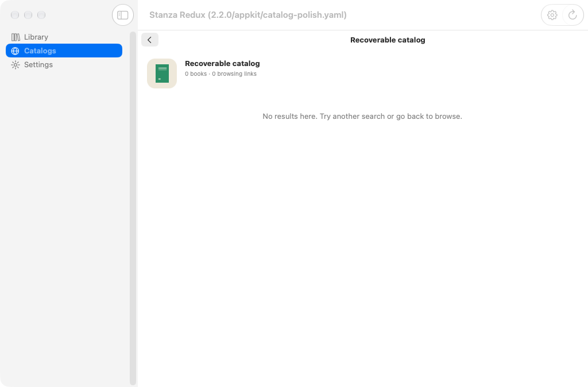Viewport: 588px width, 387px height.
Task: Click the '0 books · 0 browsing links' text
Action: 220,74
